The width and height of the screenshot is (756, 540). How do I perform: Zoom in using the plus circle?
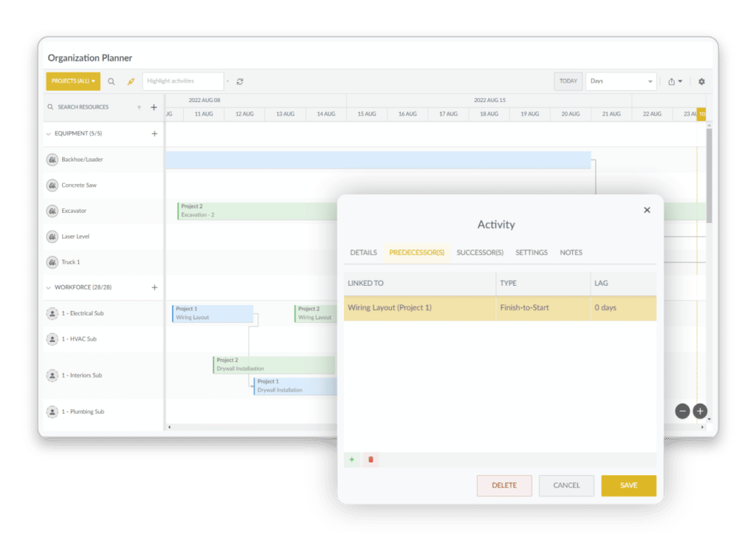point(699,411)
